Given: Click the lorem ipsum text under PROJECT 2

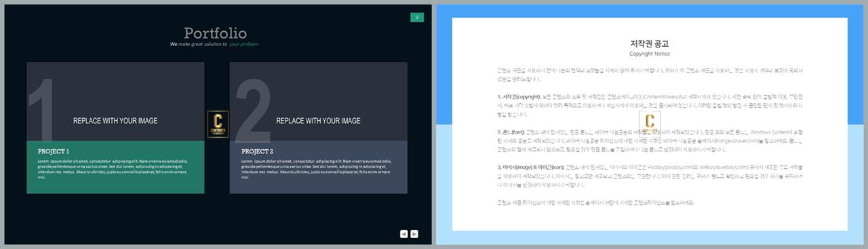Looking at the screenshot, I should pos(317,169).
